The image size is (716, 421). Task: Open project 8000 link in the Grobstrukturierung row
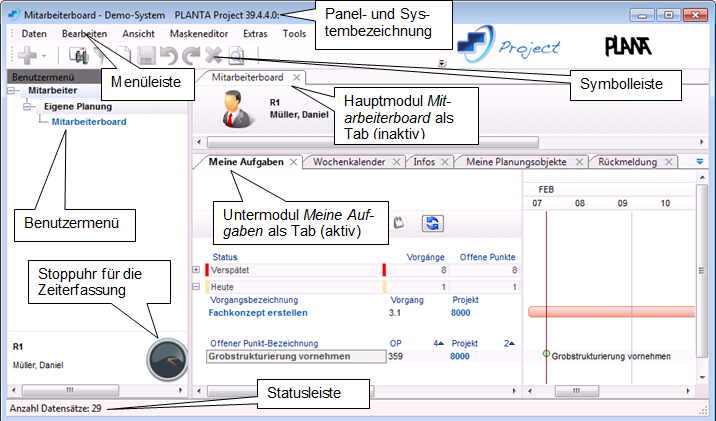pyautogui.click(x=460, y=356)
